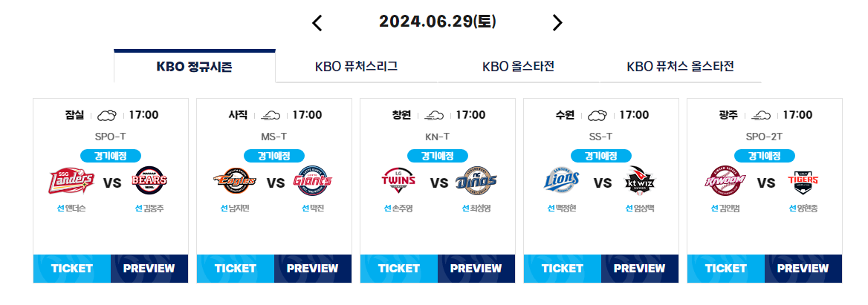Select the Kiwoom Heroes logo
Screen dimensions: 868x305
(725, 180)
